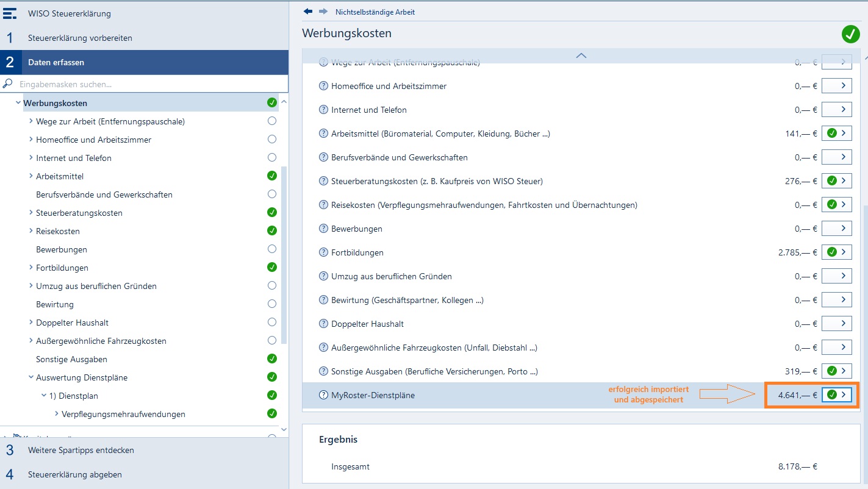Click green check status of Sonstige Ausgaben in tree
Image resolution: width=868 pixels, height=489 pixels.
272,359
